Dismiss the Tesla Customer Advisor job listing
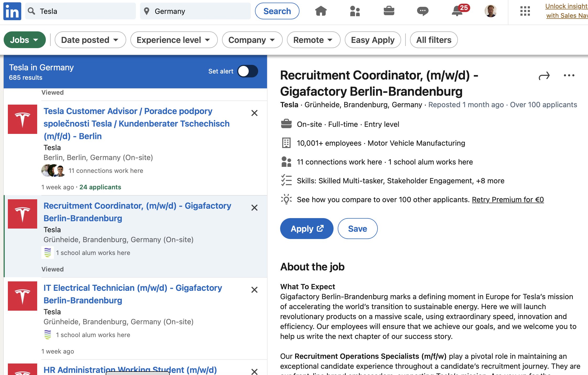This screenshot has width=588, height=375. tap(254, 113)
